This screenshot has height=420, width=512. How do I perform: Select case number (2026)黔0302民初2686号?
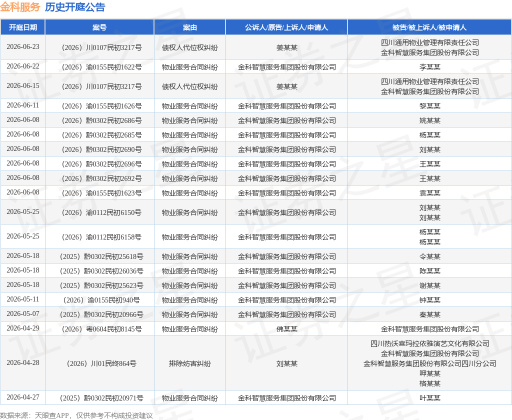pyautogui.click(x=99, y=120)
